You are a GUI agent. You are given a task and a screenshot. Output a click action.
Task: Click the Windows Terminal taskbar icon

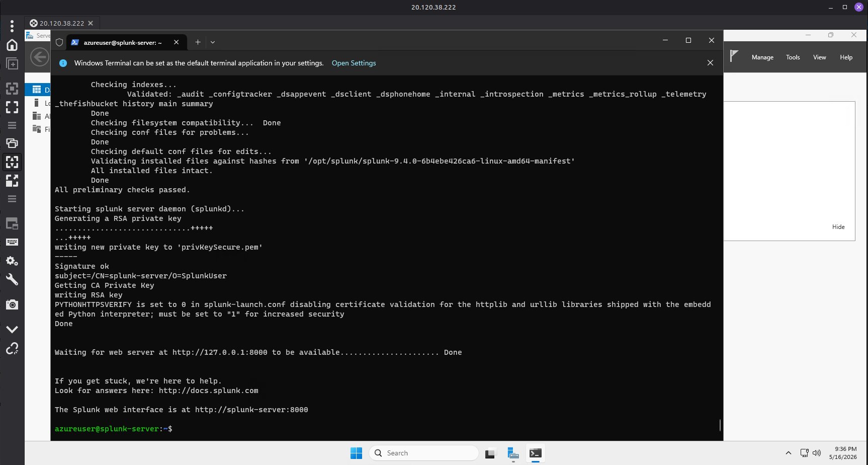(535, 453)
